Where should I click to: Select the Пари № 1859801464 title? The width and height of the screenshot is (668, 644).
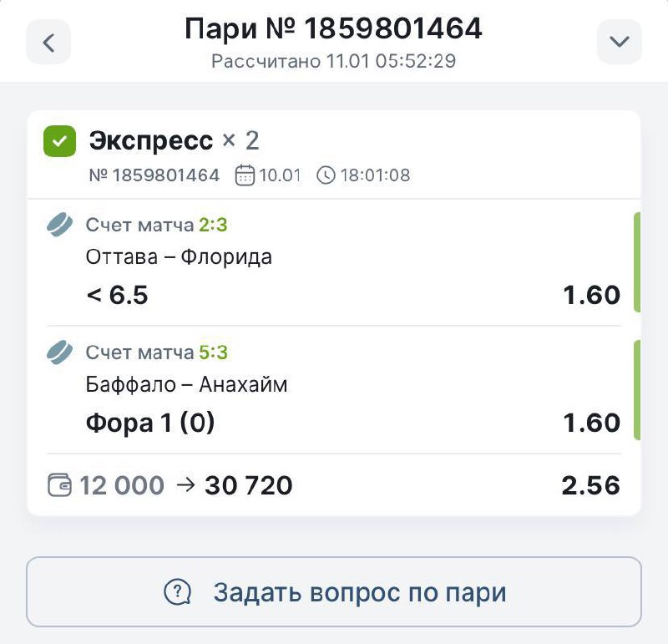pyautogui.click(x=333, y=30)
